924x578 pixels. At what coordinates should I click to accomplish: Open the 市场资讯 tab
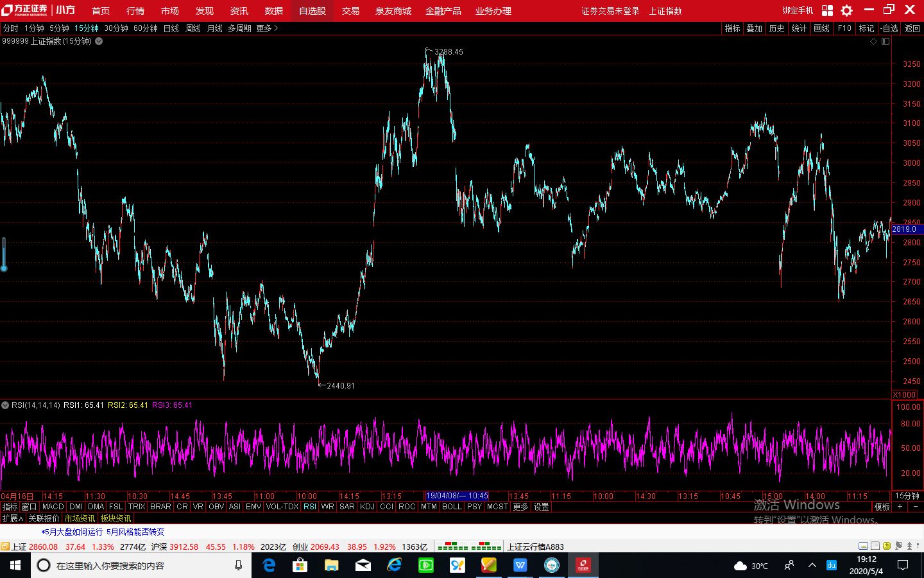point(80,518)
